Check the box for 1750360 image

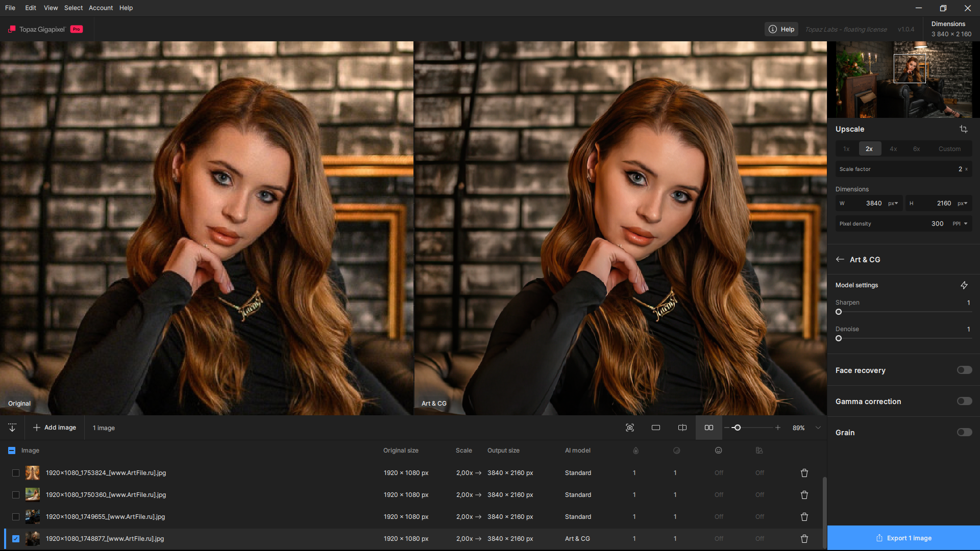click(16, 495)
